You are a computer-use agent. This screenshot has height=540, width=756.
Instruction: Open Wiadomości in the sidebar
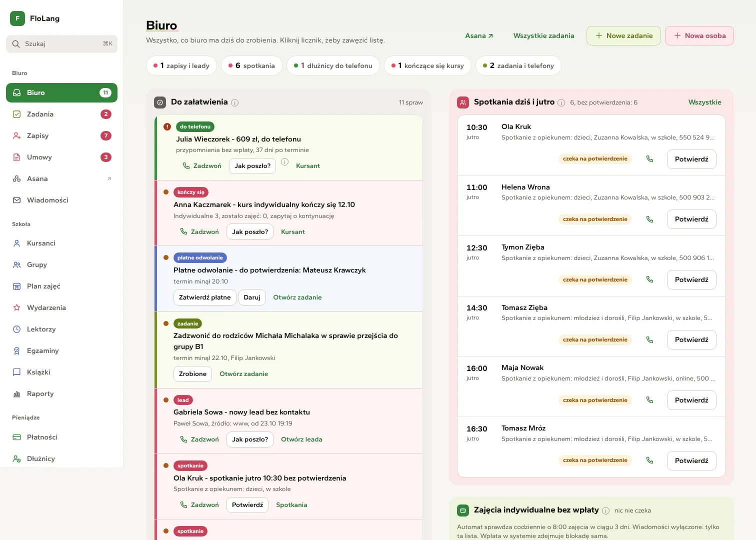coord(61,200)
